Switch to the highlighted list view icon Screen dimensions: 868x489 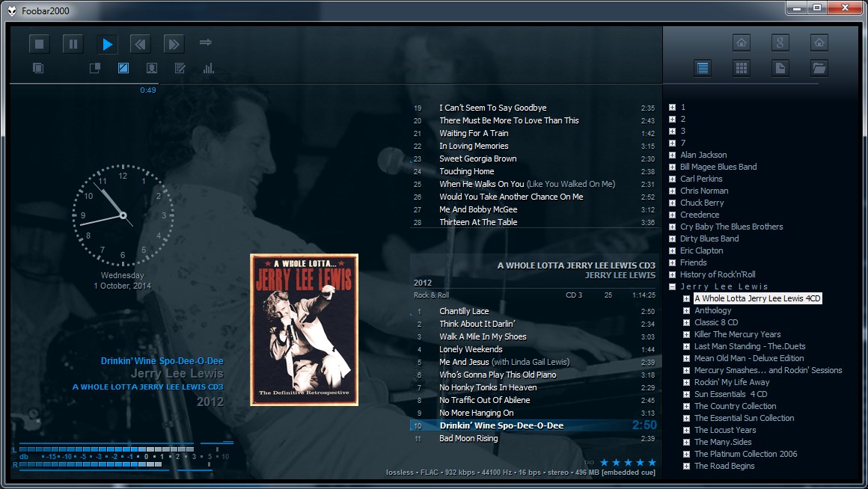pyautogui.click(x=703, y=68)
